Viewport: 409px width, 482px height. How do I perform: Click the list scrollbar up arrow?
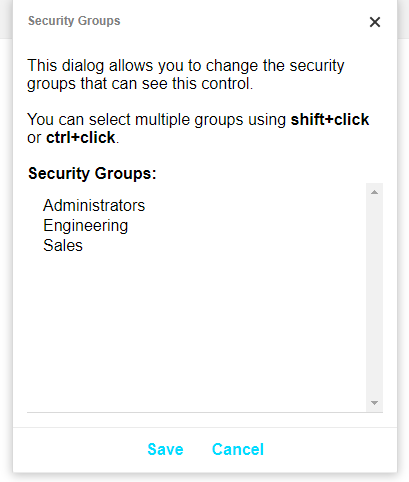374,192
